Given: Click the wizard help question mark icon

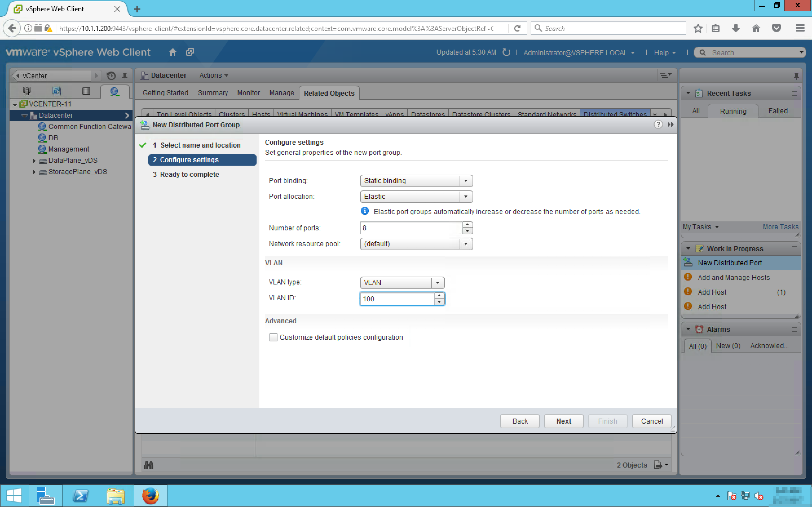Looking at the screenshot, I should [658, 125].
